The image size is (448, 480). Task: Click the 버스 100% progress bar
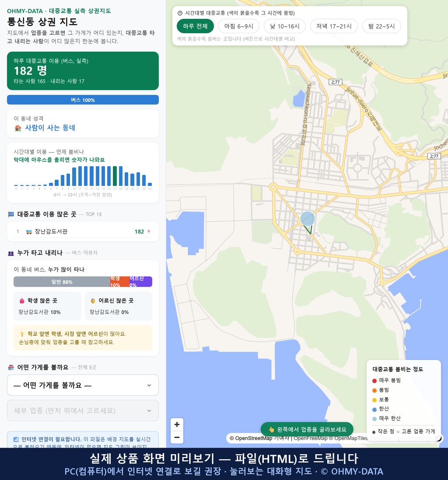click(x=83, y=100)
